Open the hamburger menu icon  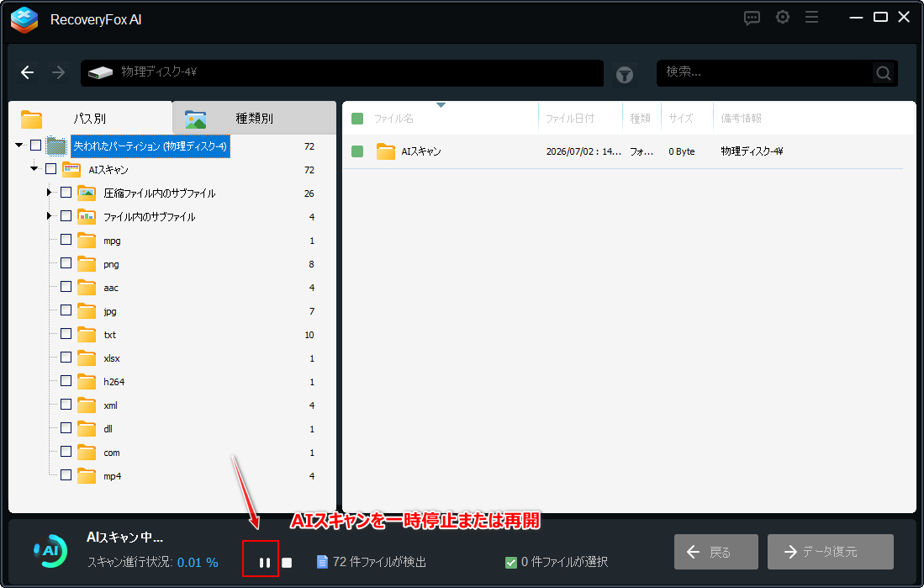pos(811,17)
